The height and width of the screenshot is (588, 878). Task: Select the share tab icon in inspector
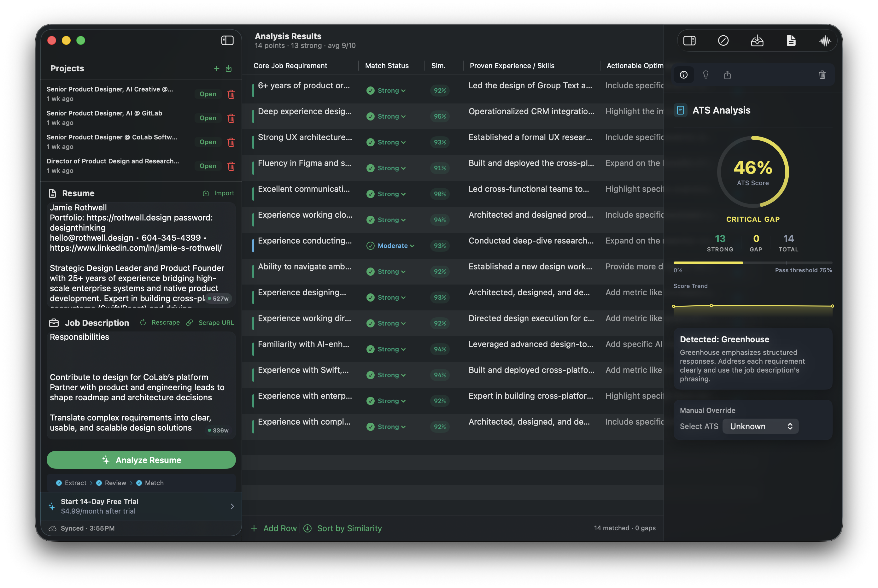[727, 75]
